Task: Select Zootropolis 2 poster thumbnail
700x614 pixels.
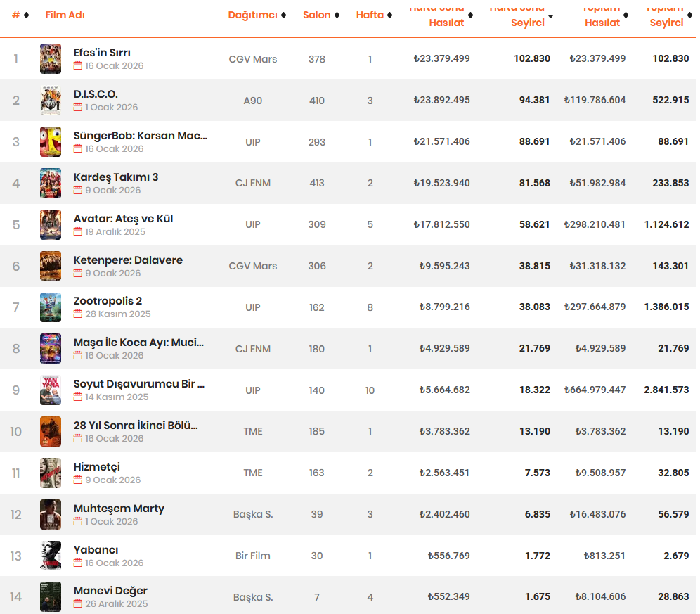Action: click(x=51, y=307)
